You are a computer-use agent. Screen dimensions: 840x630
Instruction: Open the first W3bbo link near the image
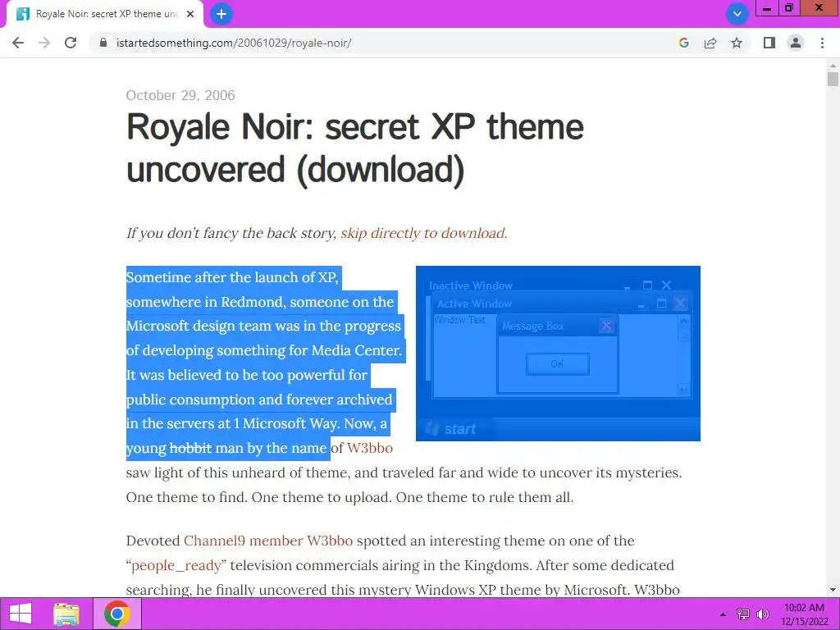click(370, 448)
